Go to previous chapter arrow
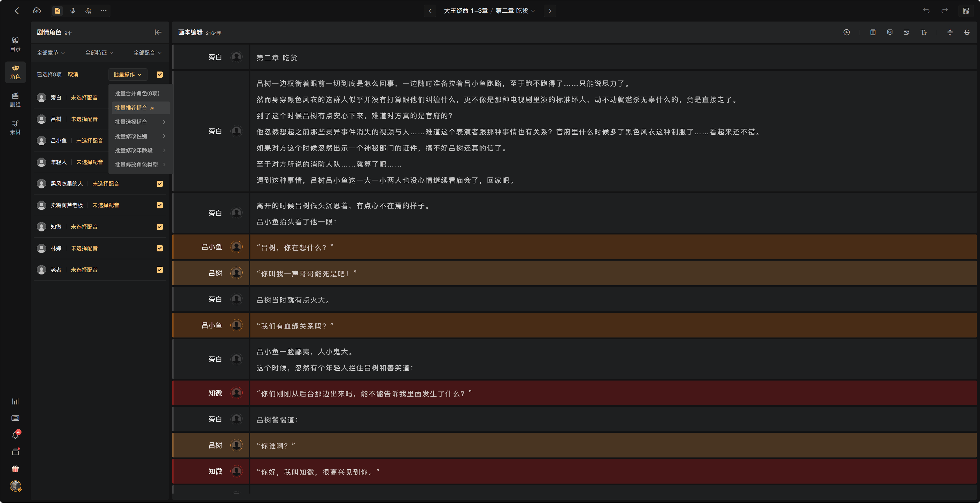This screenshot has width=980, height=503. pos(430,11)
